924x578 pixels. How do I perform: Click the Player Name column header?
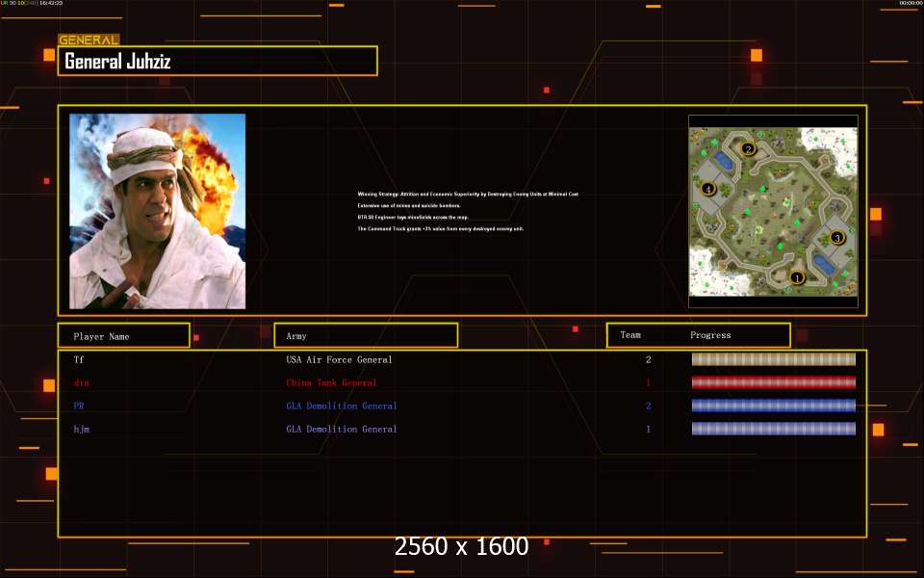point(101,336)
